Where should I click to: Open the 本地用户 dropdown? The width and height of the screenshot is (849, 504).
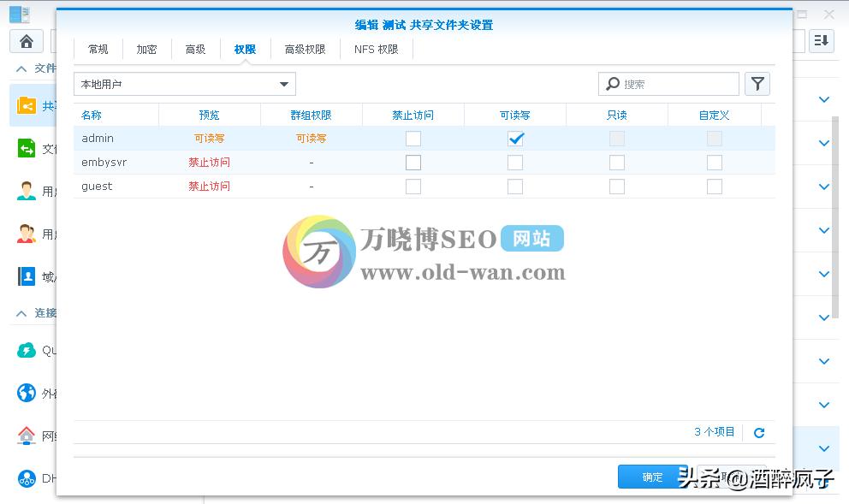[x=283, y=84]
